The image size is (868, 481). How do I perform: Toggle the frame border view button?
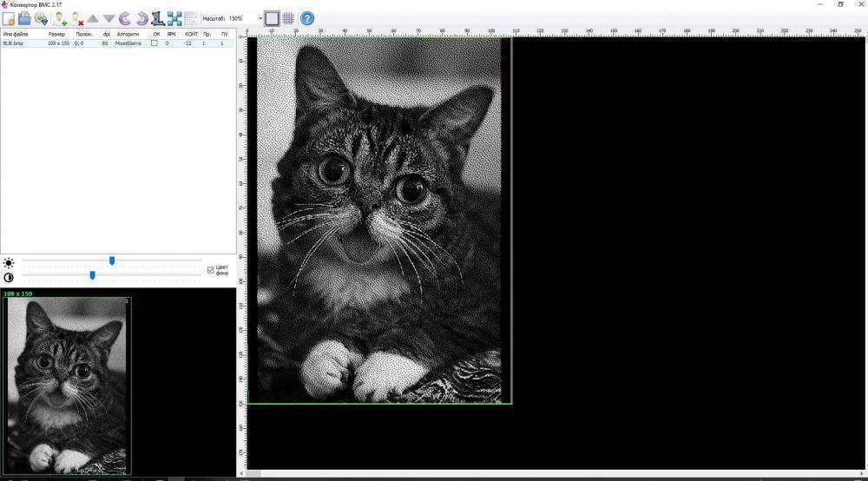(x=272, y=18)
